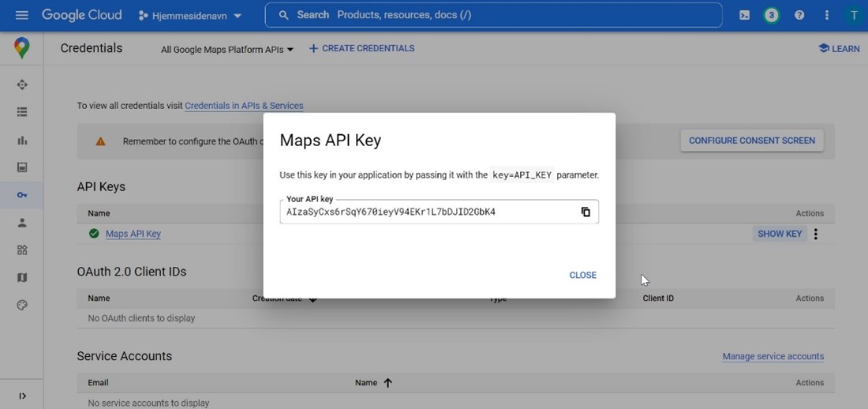Click the 'No OAuth clients to display' text
This screenshot has height=409, width=868.
[x=141, y=318]
